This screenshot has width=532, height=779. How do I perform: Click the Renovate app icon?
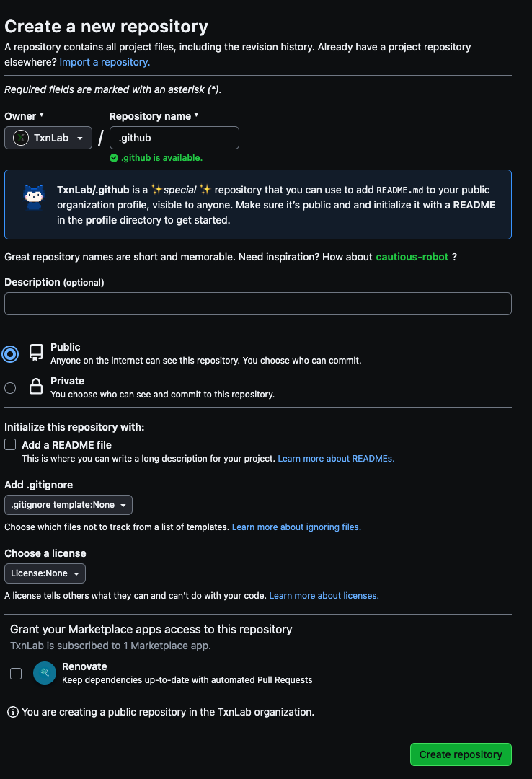pos(45,673)
